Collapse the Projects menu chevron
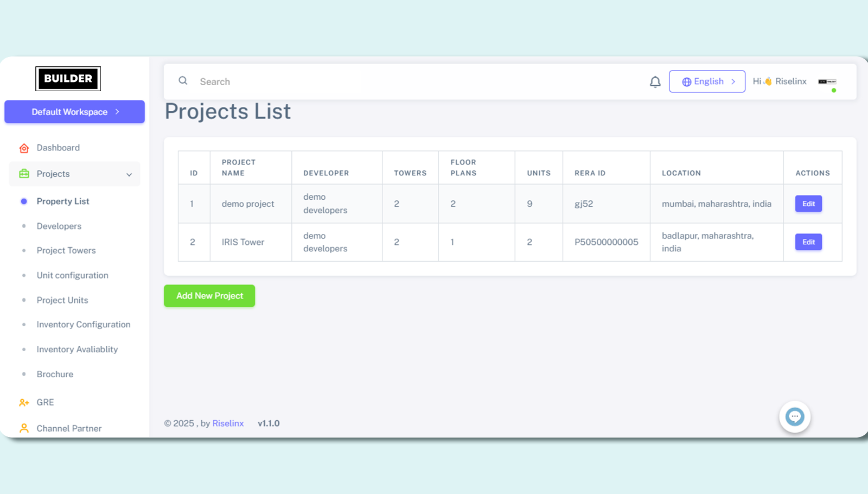The image size is (868, 494). pyautogui.click(x=129, y=174)
